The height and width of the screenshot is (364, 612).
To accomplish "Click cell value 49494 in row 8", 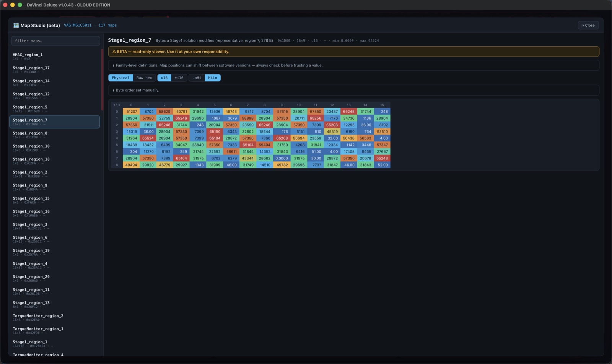I will (x=131, y=165).
